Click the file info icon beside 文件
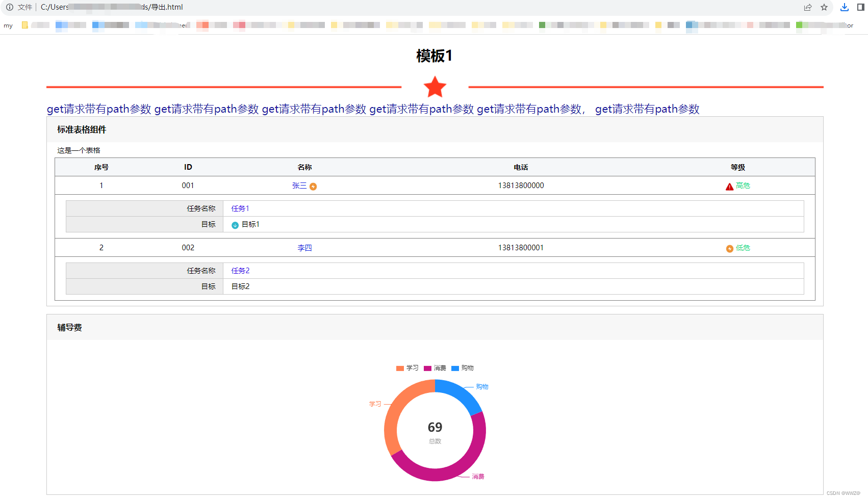This screenshot has height=500, width=868. coord(9,7)
